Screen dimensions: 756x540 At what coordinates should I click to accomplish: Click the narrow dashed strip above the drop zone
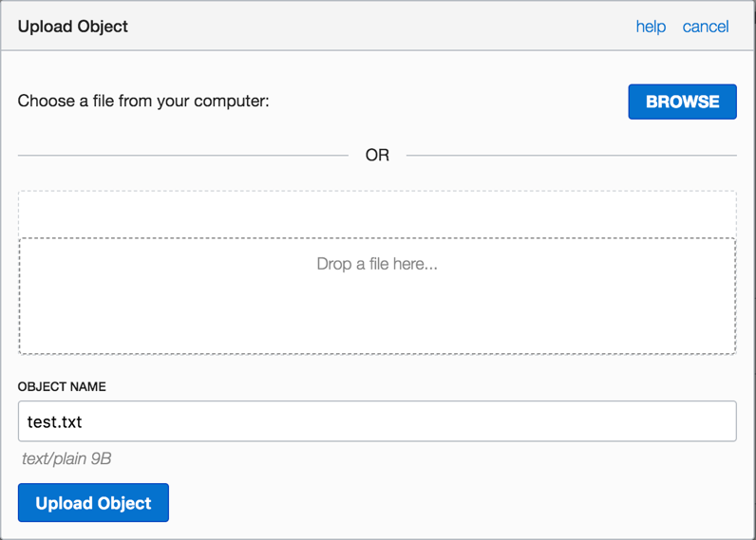377,214
